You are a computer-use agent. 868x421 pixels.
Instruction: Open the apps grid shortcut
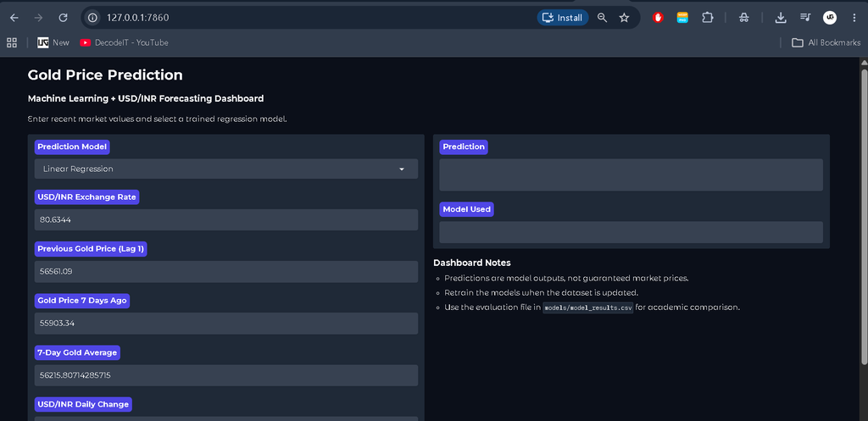pyautogui.click(x=12, y=42)
